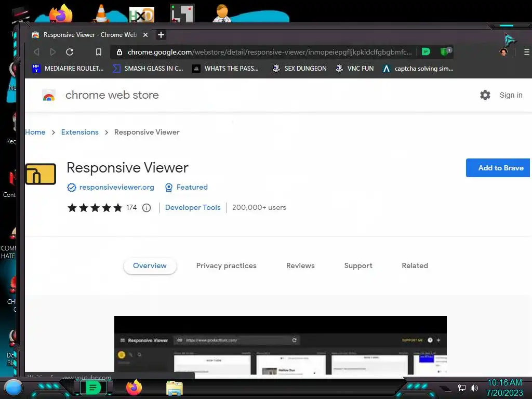532x399 pixels.
Task: Click the browser back arrow
Action: click(x=37, y=52)
